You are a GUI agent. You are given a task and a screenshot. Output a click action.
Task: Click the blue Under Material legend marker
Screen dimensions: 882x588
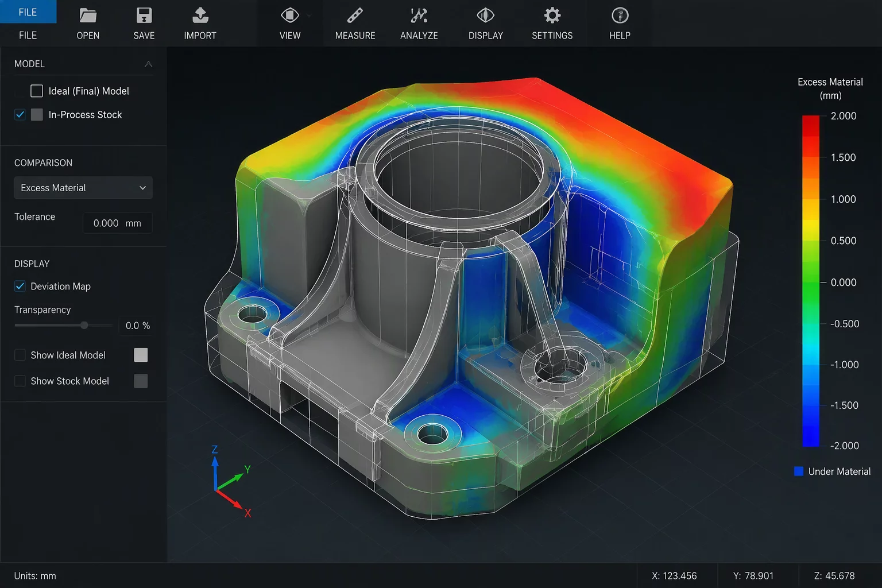click(x=799, y=471)
